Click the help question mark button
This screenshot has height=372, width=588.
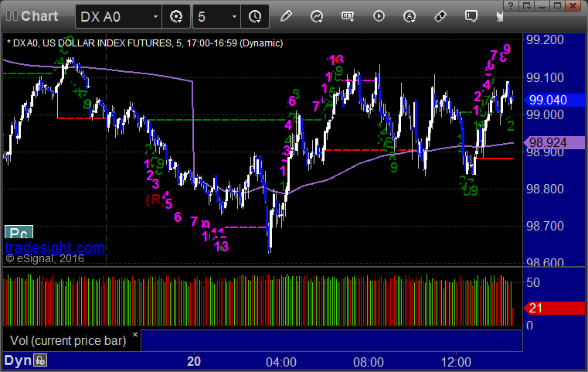tap(511, 5)
